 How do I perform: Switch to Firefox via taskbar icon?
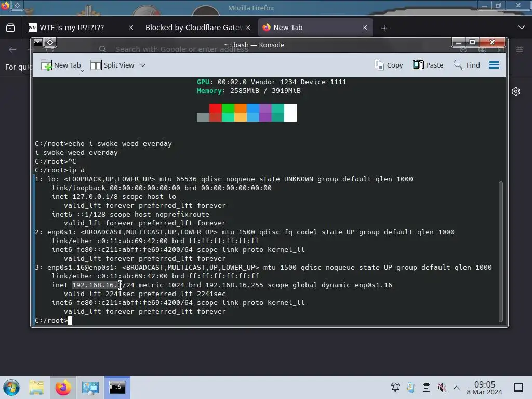coord(63,388)
